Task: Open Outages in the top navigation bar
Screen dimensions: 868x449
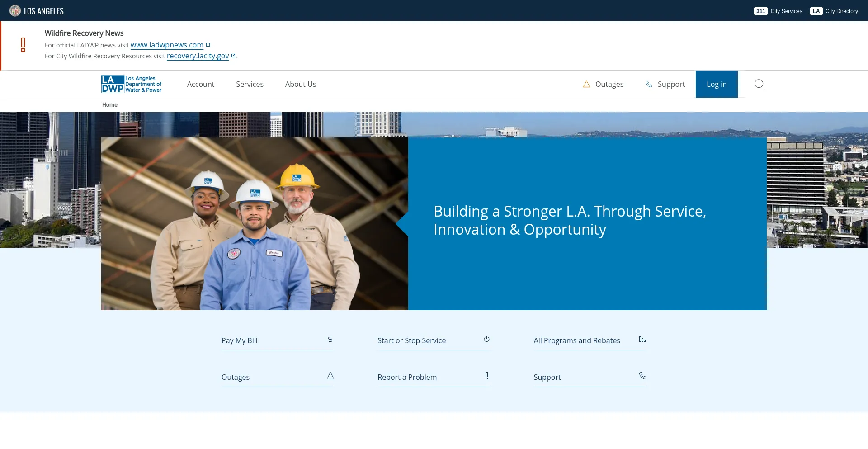Action: tap(603, 84)
